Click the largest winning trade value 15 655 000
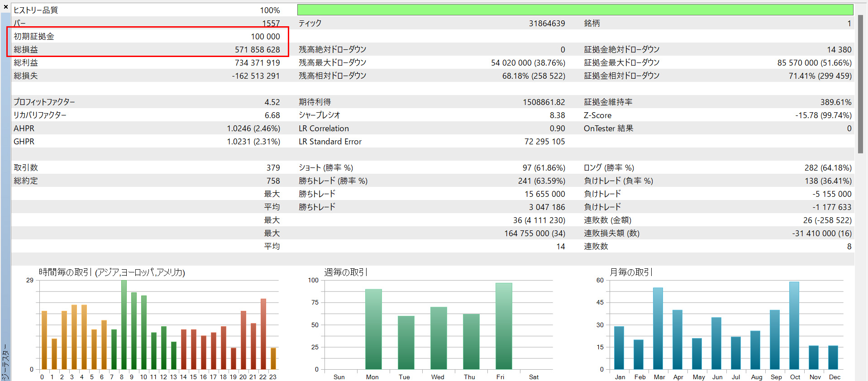 click(x=545, y=194)
